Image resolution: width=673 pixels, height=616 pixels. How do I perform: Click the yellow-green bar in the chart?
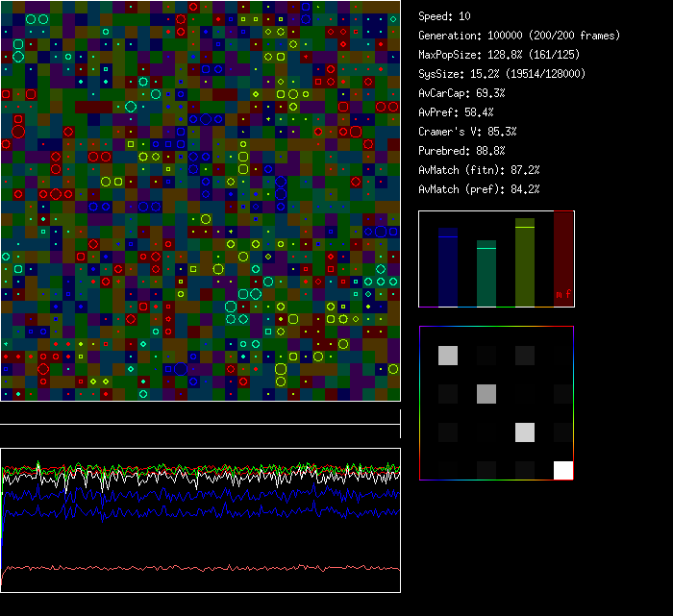(x=525, y=262)
